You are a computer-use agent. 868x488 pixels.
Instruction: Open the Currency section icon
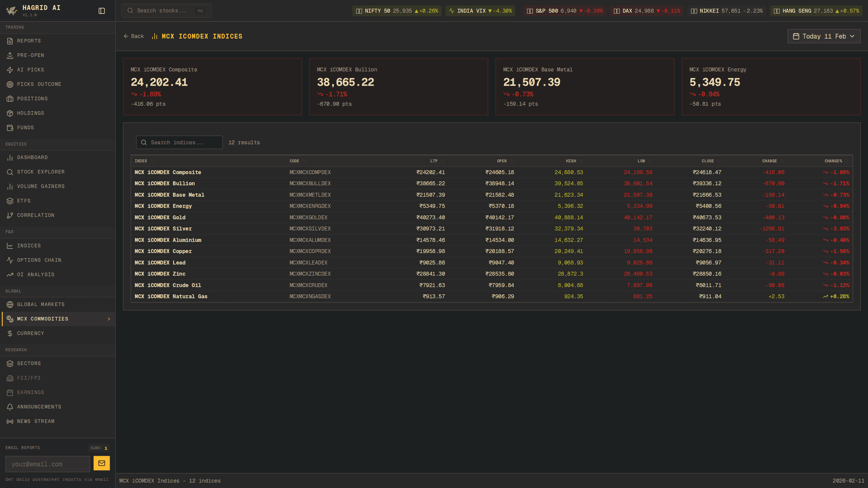[10, 333]
